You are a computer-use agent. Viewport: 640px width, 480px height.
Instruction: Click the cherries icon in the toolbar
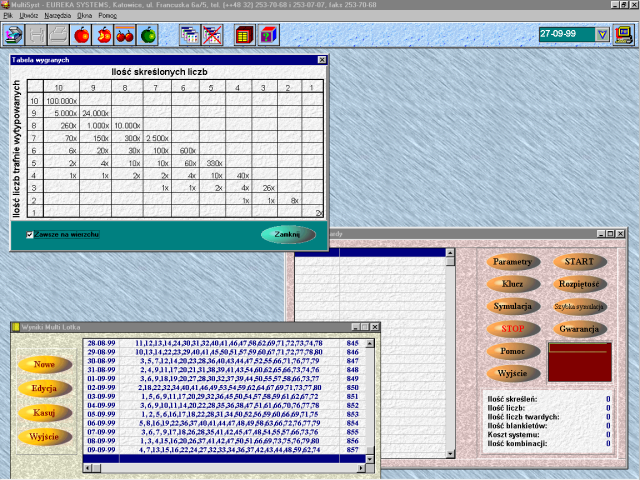pos(125,35)
